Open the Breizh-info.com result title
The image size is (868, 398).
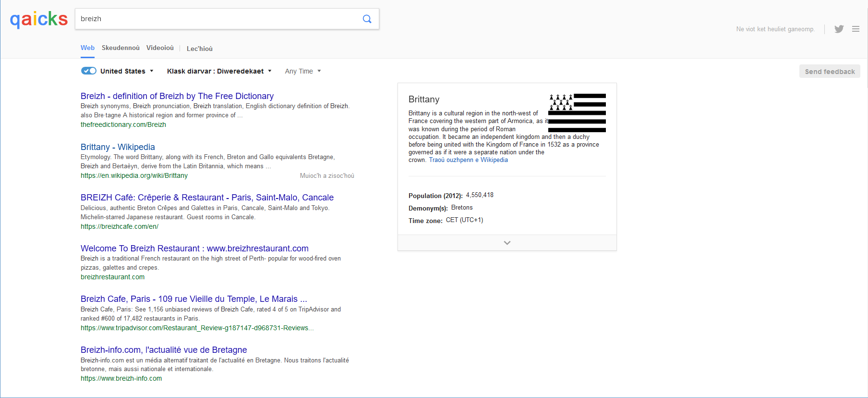[164, 350]
